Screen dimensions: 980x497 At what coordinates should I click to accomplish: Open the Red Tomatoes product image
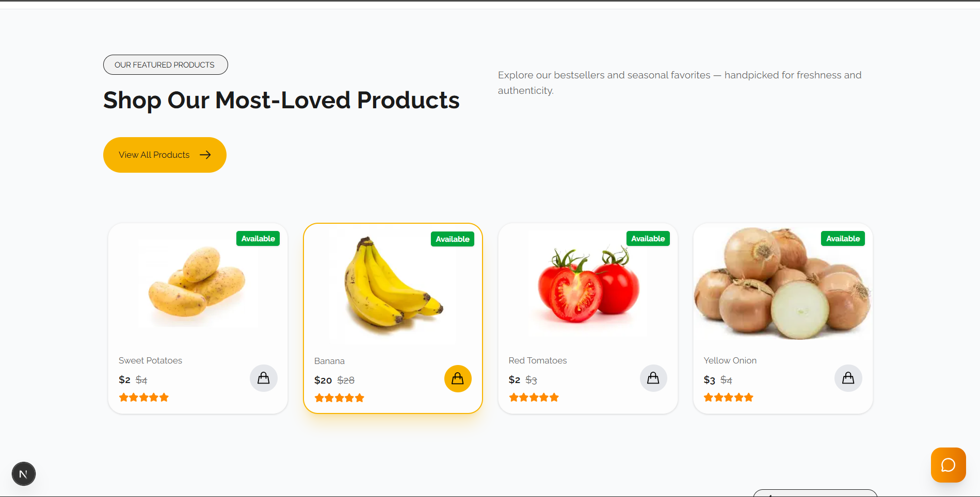click(588, 285)
